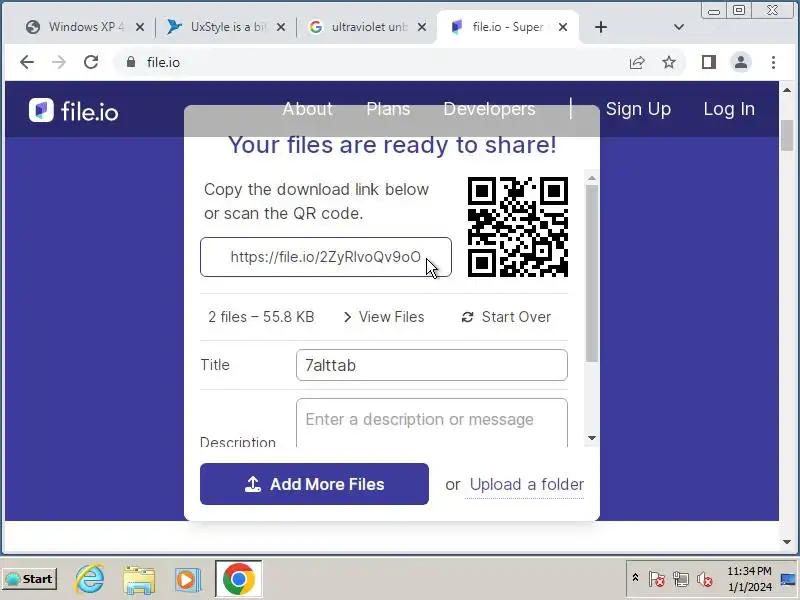Click the address bar URL file.io
Viewport: 800px width, 600px height.
coord(163,62)
